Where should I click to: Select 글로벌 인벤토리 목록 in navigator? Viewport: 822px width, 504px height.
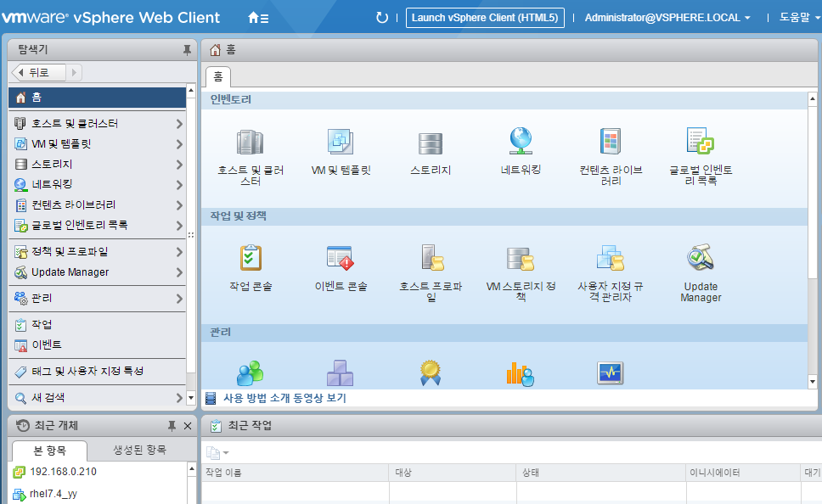coord(98,226)
